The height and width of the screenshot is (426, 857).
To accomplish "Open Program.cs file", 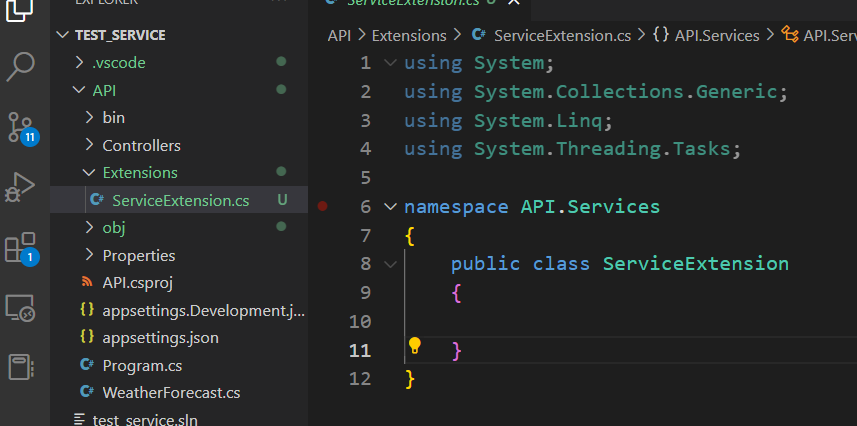I will 142,365.
